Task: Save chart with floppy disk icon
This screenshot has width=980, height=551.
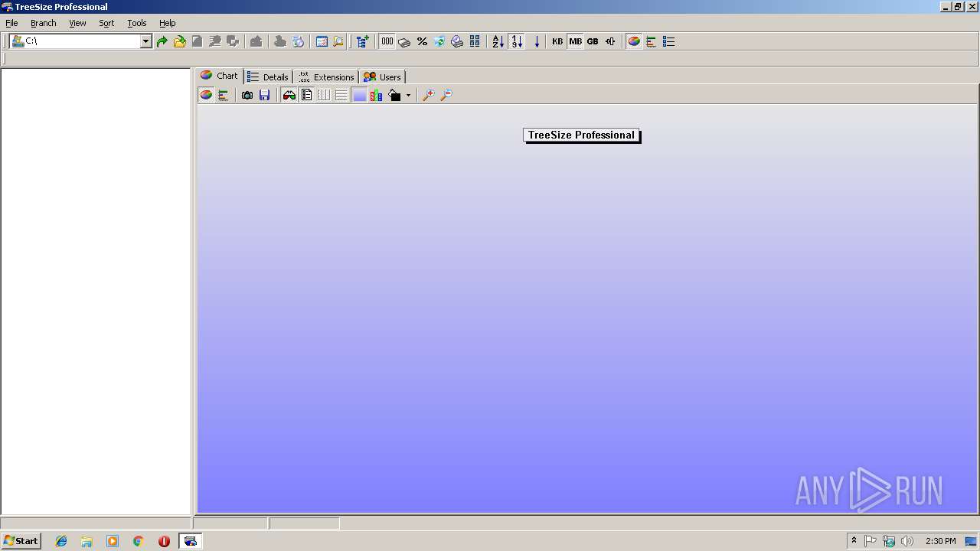Action: [x=264, y=95]
